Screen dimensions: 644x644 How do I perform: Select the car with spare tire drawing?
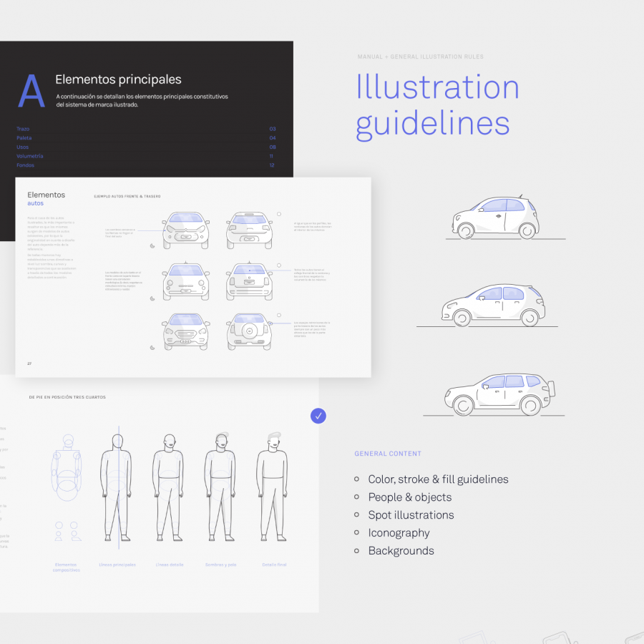[248, 331]
